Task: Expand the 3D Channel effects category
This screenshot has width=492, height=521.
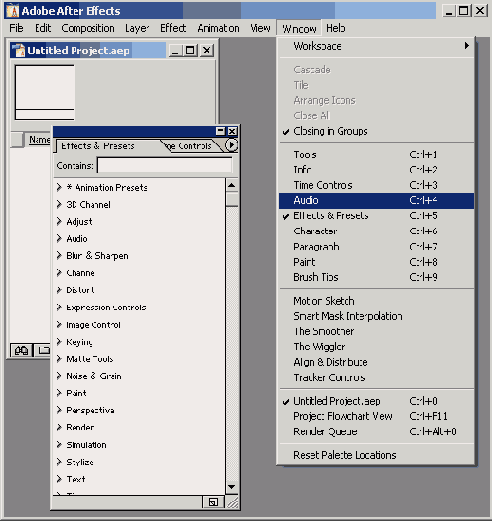Action: (x=59, y=204)
